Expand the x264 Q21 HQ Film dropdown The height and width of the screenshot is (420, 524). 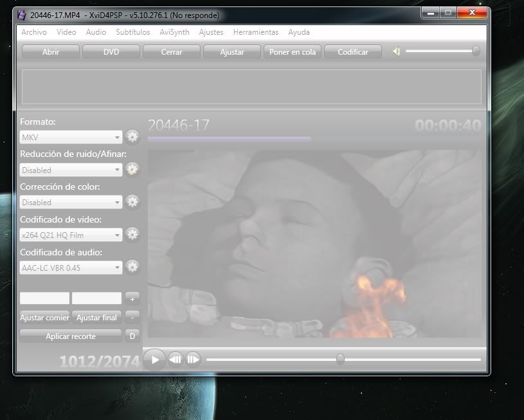(x=117, y=235)
